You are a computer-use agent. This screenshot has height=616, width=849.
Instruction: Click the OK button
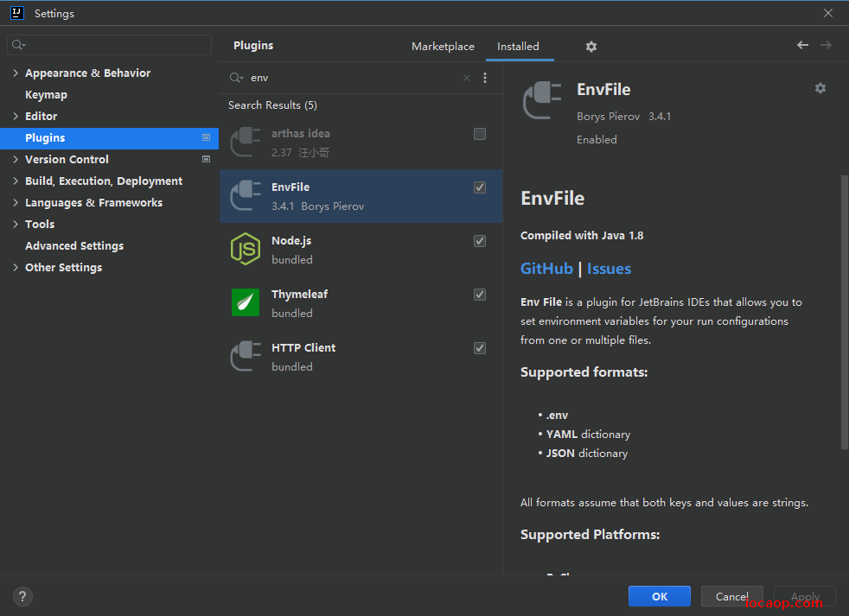pyautogui.click(x=660, y=596)
